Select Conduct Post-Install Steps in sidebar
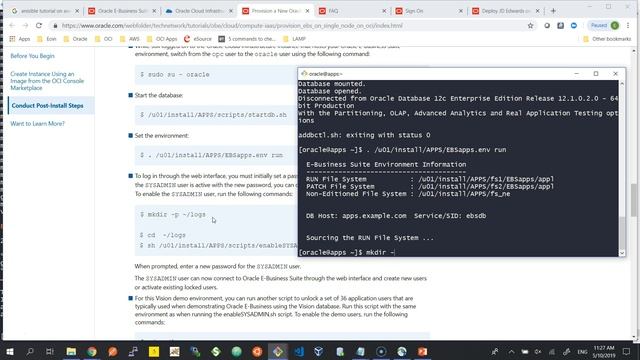The width and height of the screenshot is (640, 360). (47, 105)
